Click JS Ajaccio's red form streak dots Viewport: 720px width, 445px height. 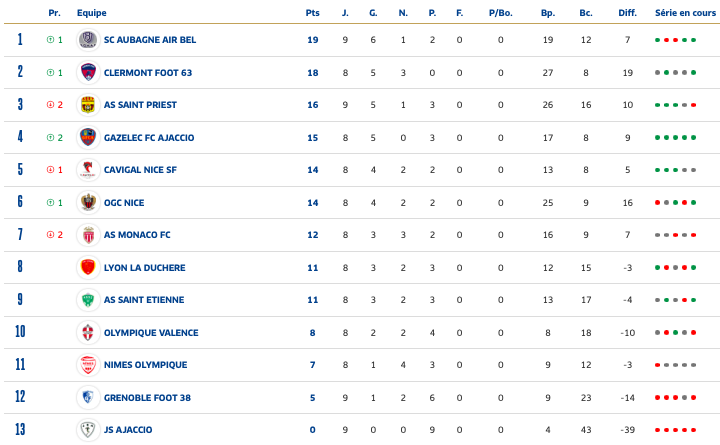[675, 430]
